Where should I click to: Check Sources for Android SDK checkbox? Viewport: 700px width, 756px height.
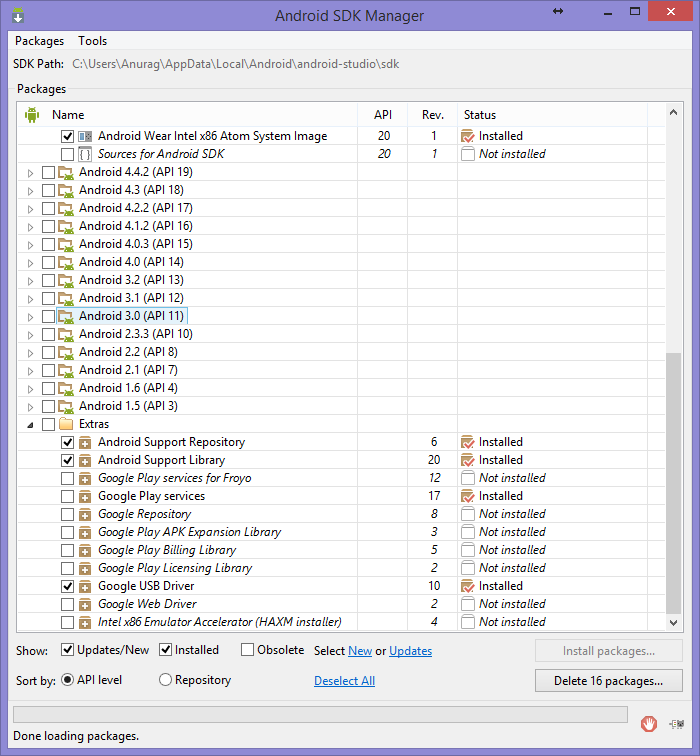pos(67,154)
